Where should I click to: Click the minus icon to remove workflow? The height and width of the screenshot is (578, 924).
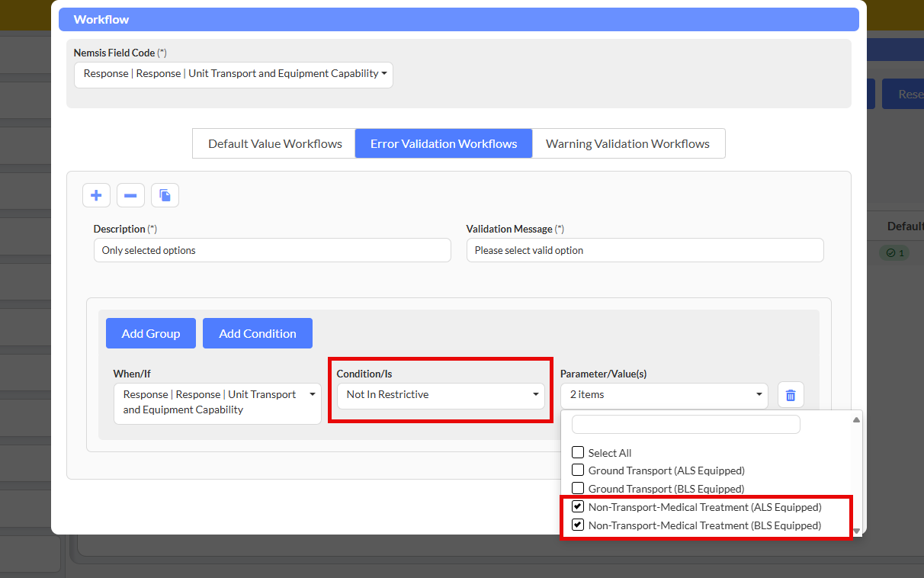[x=130, y=196]
